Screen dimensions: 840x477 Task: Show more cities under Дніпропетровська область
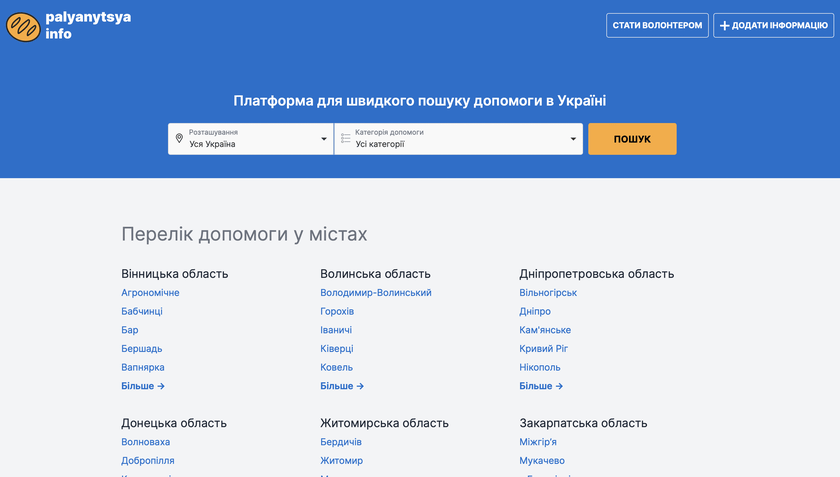pyautogui.click(x=541, y=386)
